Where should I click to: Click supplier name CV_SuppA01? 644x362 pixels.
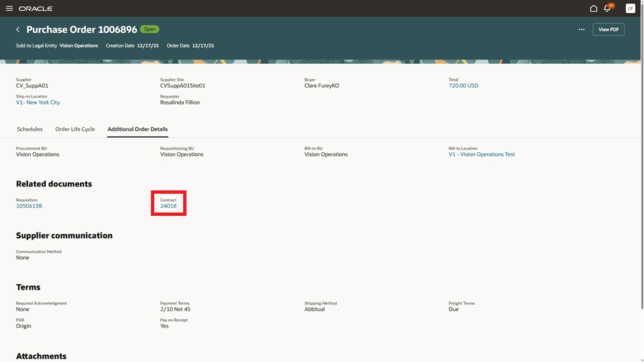coord(32,86)
